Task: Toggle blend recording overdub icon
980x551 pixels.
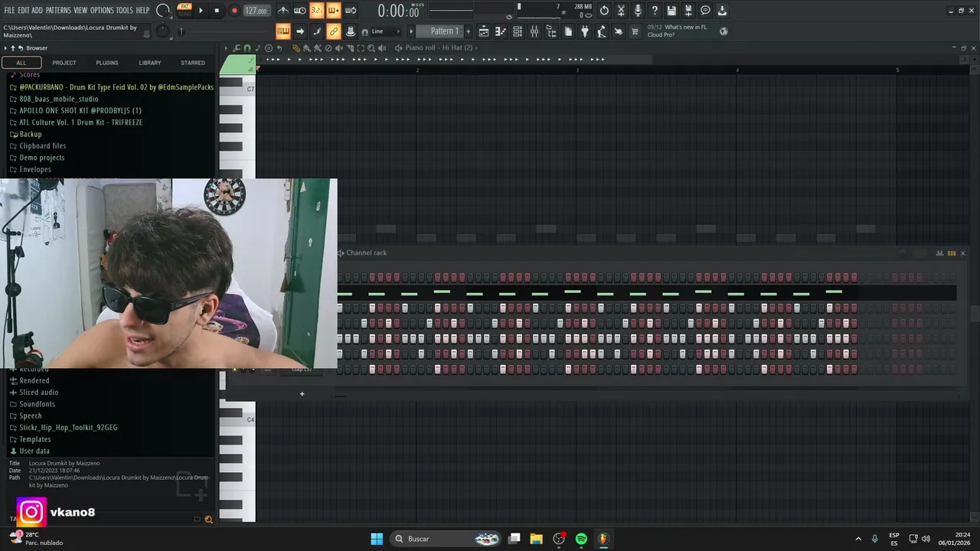Action: (333, 11)
